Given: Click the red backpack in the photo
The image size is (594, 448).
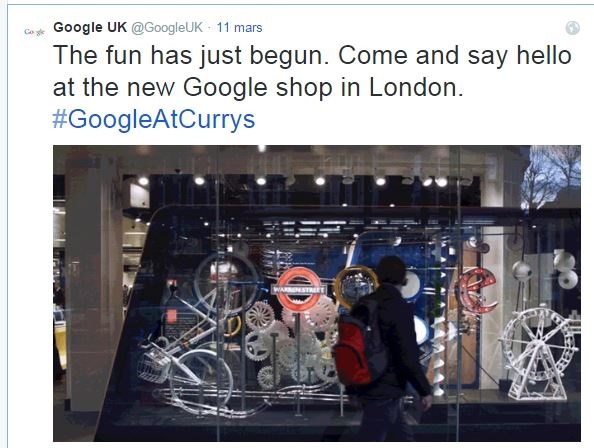Looking at the screenshot, I should coord(354,349).
